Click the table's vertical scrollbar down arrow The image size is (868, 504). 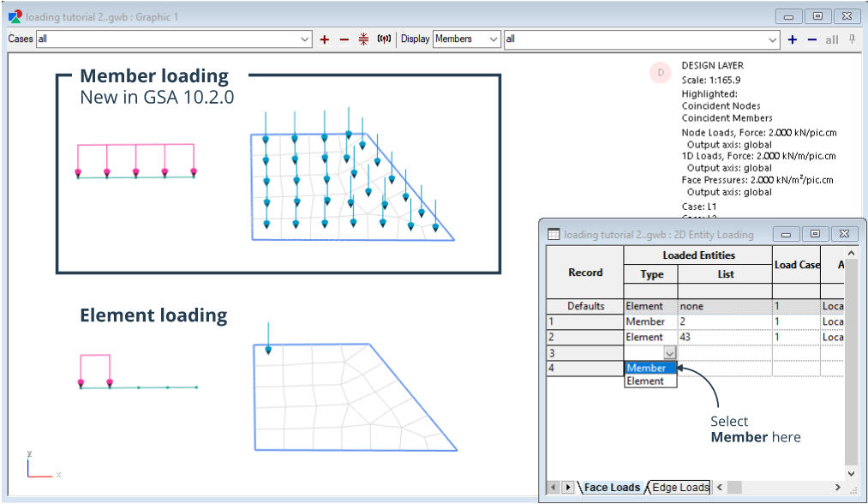[851, 472]
